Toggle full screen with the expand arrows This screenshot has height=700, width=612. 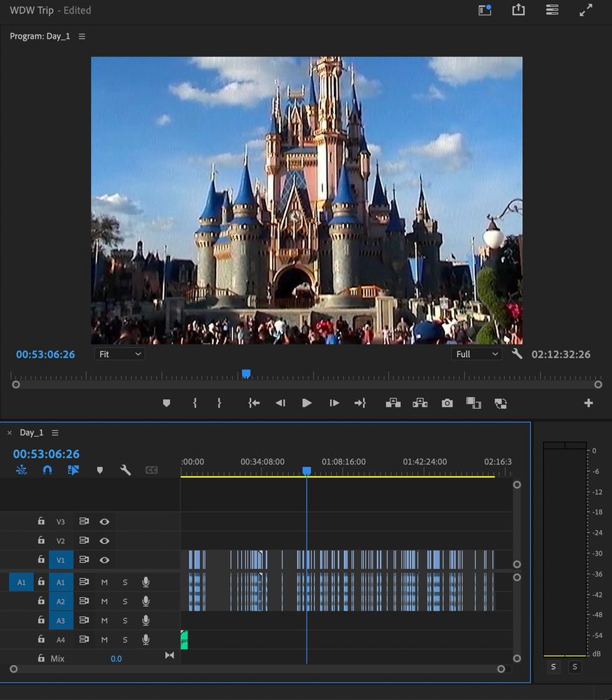pos(585,10)
